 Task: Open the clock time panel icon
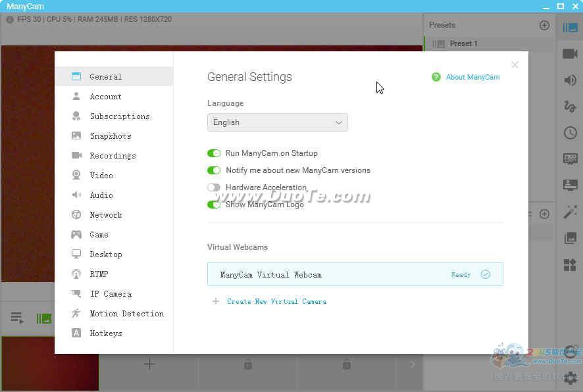[x=570, y=133]
